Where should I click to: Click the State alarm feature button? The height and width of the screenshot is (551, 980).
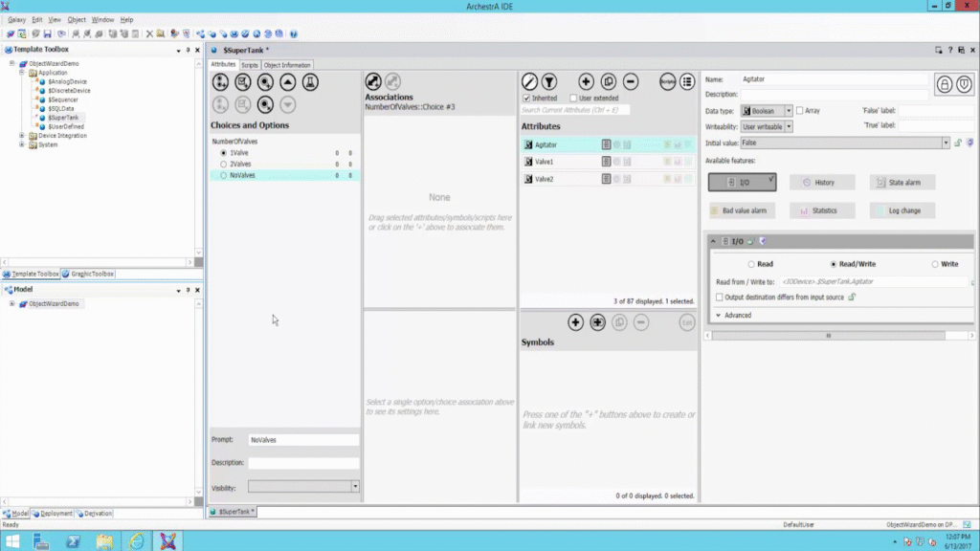tap(902, 182)
